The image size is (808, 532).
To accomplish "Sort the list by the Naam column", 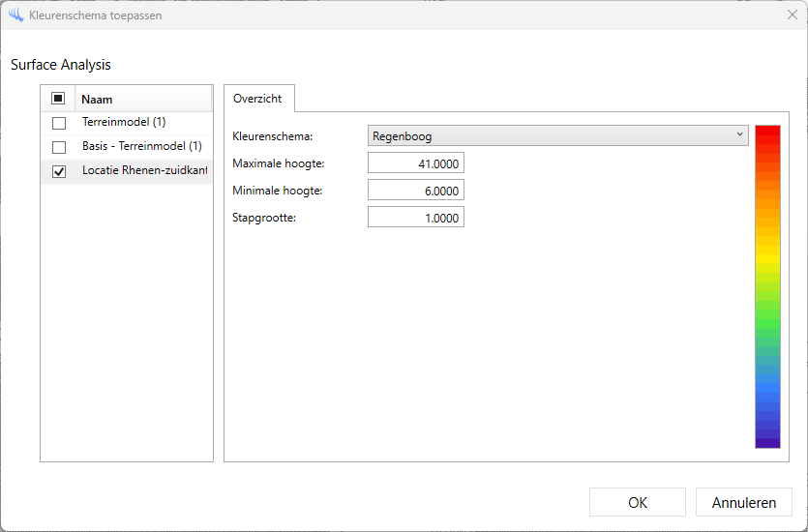I will coord(142,99).
